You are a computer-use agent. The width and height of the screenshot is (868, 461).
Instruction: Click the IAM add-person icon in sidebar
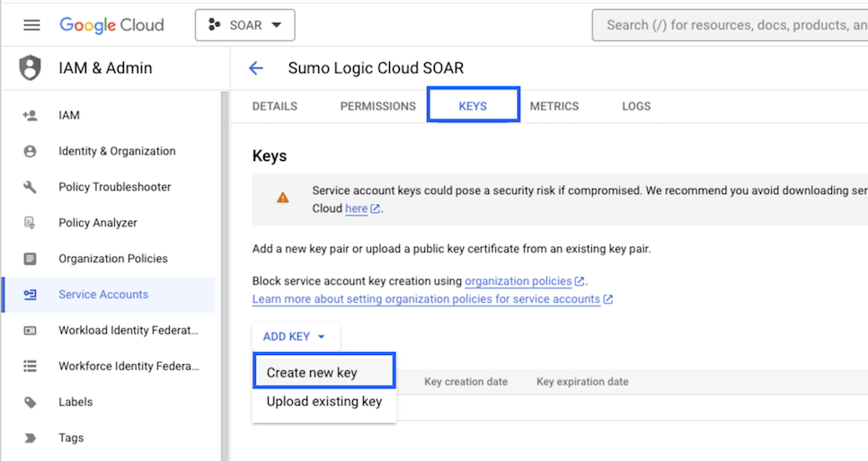(31, 115)
